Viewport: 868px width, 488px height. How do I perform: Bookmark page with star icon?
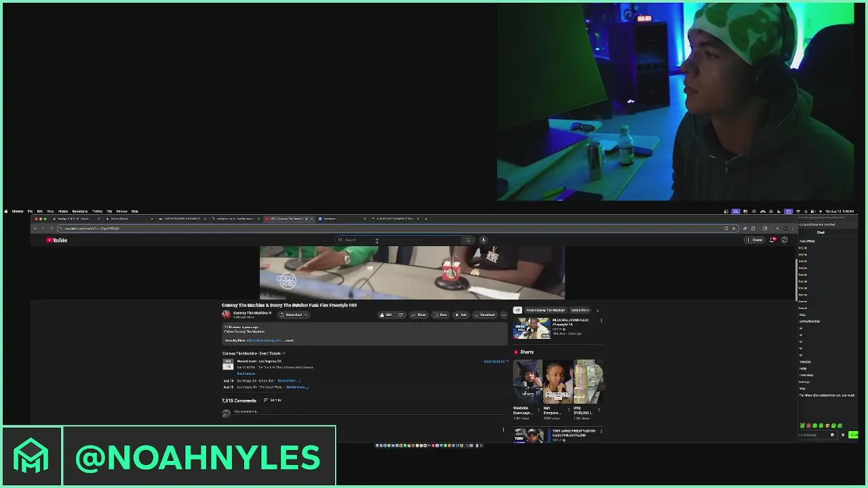(734, 228)
